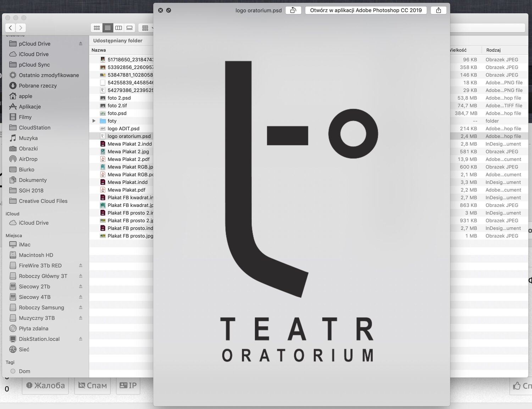Go forward in Finder history
Viewport: 532px width, 409px height.
pos(21,28)
